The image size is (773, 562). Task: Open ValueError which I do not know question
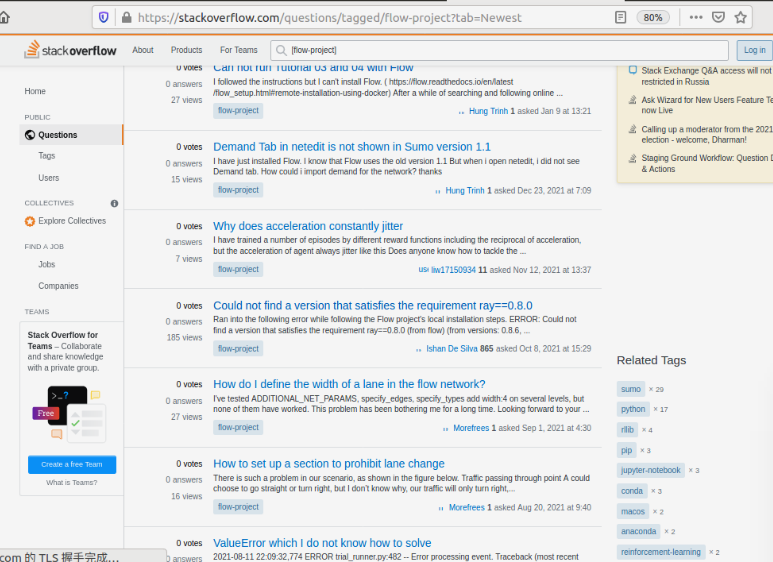pos(322,543)
